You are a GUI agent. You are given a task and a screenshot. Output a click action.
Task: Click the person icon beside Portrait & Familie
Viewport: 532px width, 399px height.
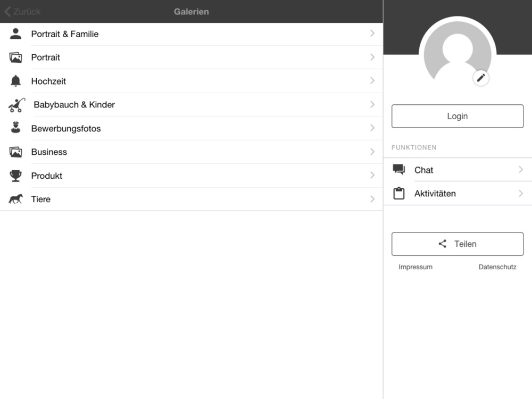(15, 34)
